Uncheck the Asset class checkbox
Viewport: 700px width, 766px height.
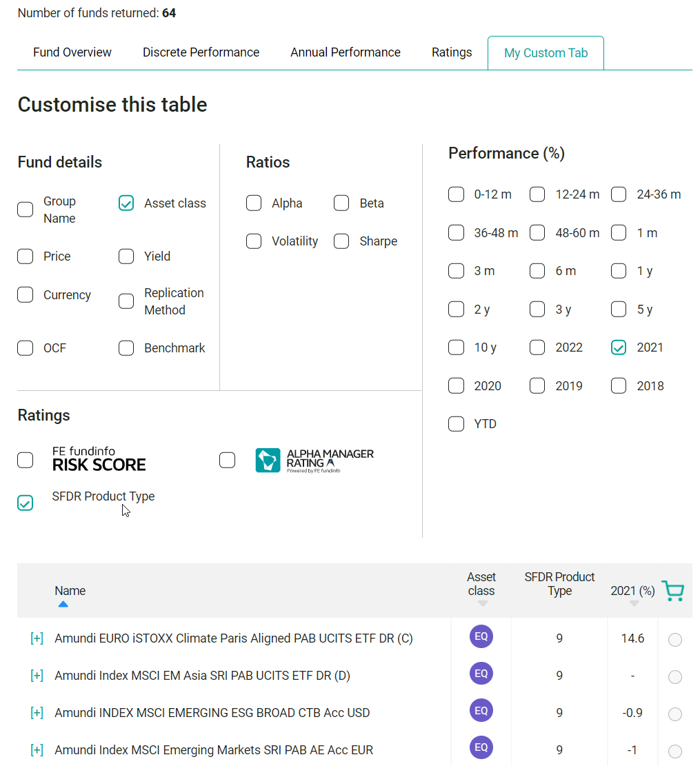click(x=126, y=203)
